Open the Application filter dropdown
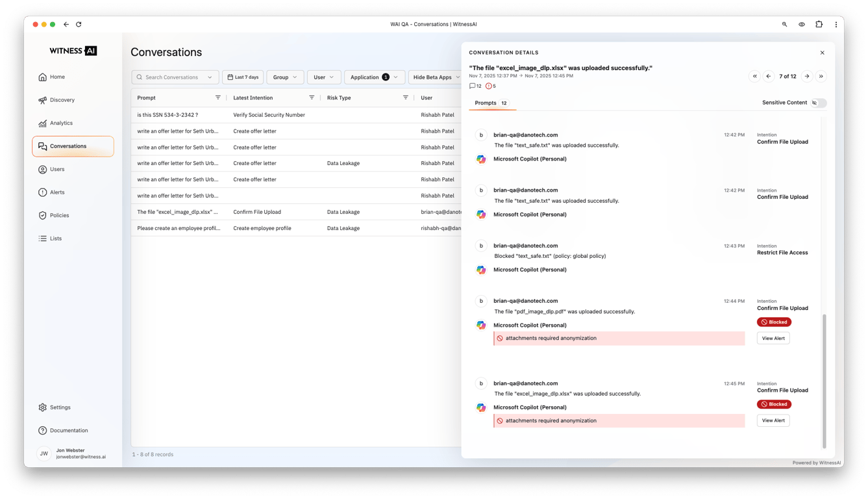Image resolution: width=868 pixels, height=499 pixels. [375, 77]
